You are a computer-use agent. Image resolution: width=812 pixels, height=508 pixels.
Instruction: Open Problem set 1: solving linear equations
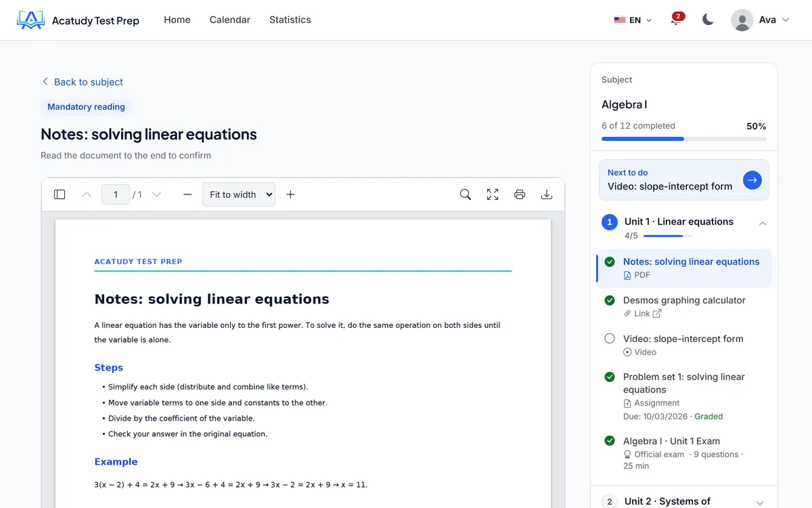tap(684, 383)
